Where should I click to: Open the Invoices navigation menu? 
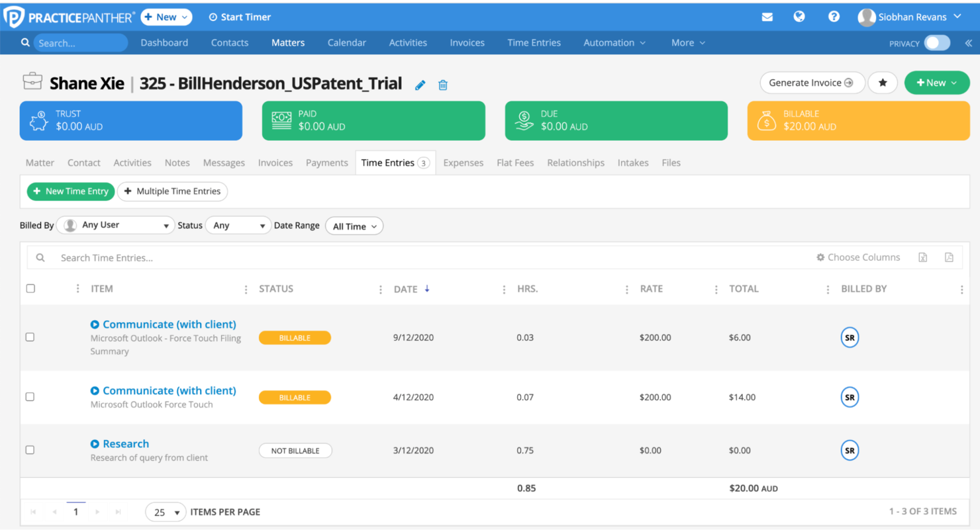467,42
